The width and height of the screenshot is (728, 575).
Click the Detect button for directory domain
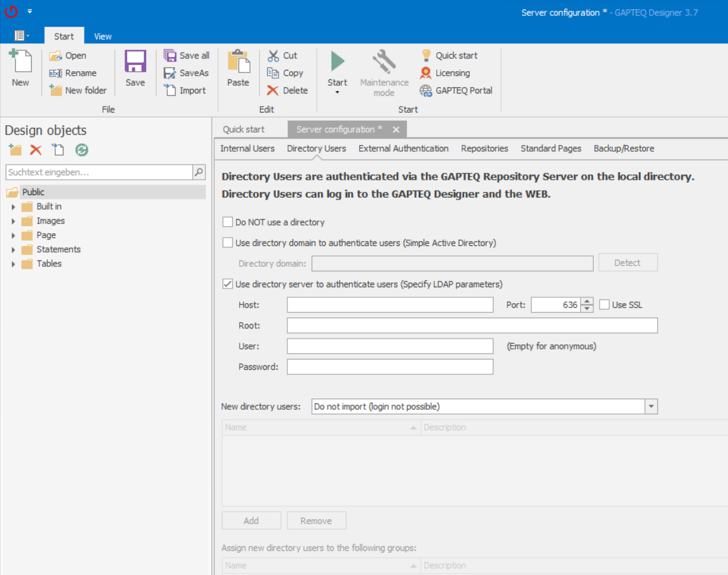pos(628,262)
